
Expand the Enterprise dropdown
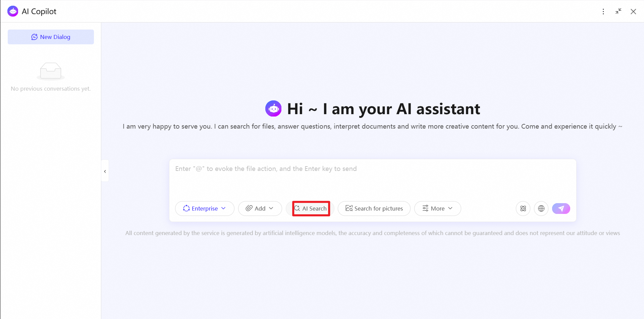[205, 209]
